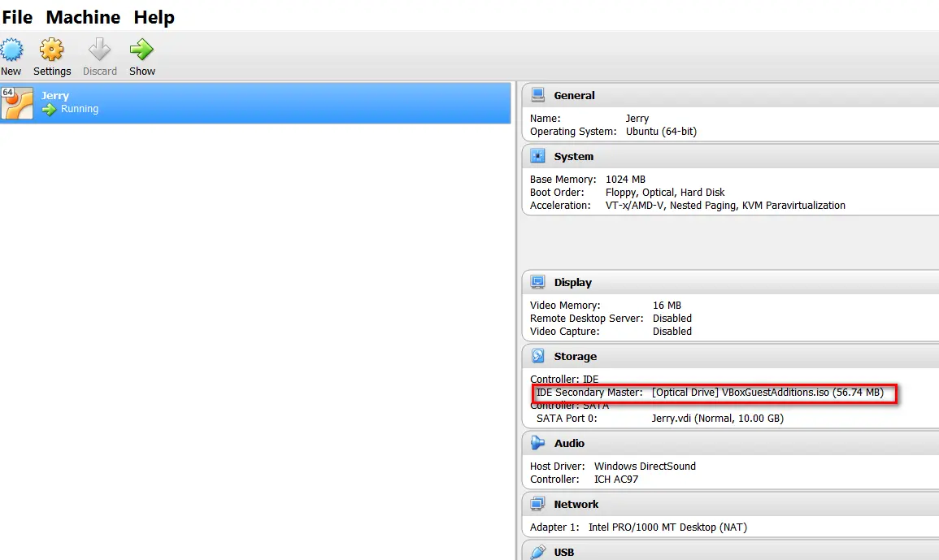Click the Network section adapter icon
The image size is (939, 560).
(537, 504)
